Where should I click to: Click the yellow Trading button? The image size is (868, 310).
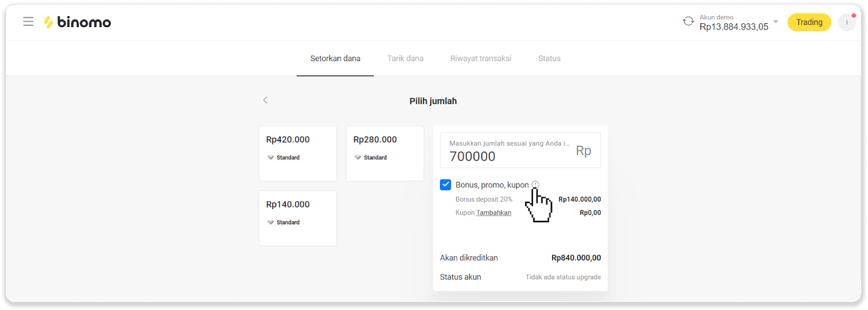pos(809,22)
